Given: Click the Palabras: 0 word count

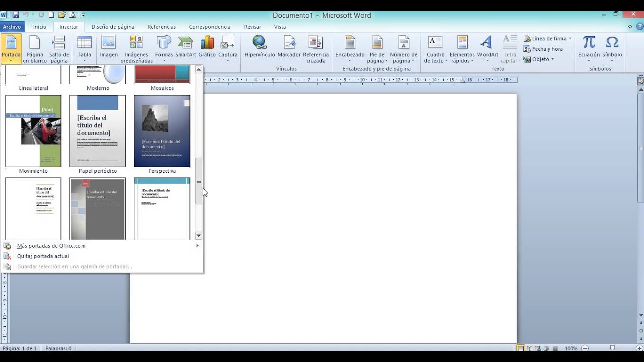Looking at the screenshot, I should tap(58, 348).
